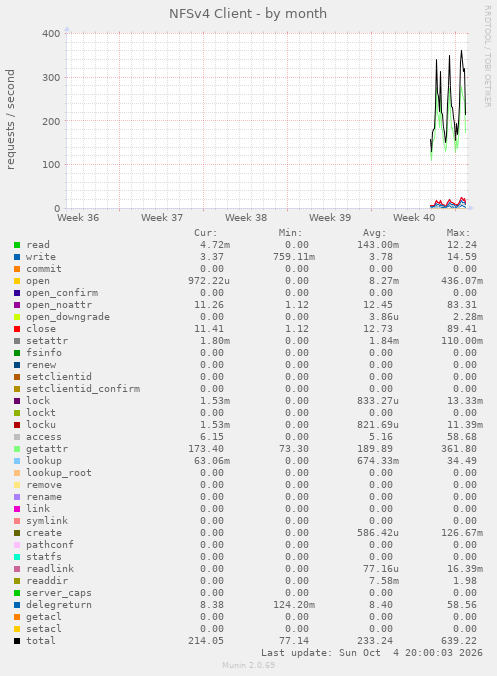This screenshot has width=497, height=676.
Task: Click the Cur column header
Action: click(x=206, y=233)
